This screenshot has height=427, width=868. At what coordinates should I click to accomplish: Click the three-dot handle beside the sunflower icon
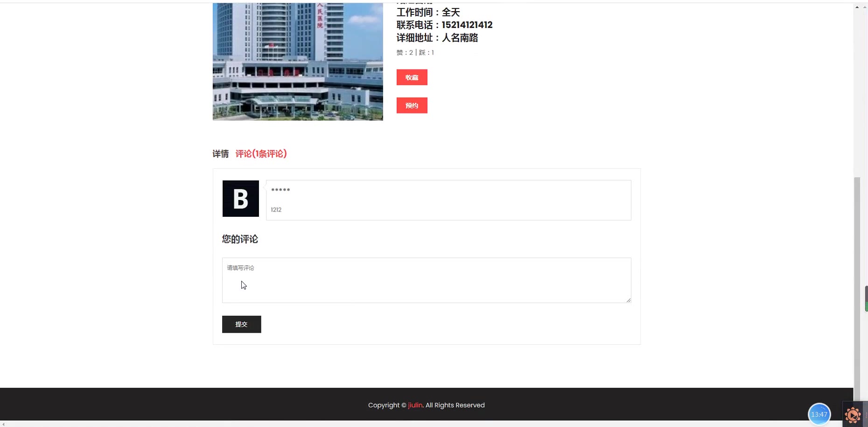[x=866, y=415]
